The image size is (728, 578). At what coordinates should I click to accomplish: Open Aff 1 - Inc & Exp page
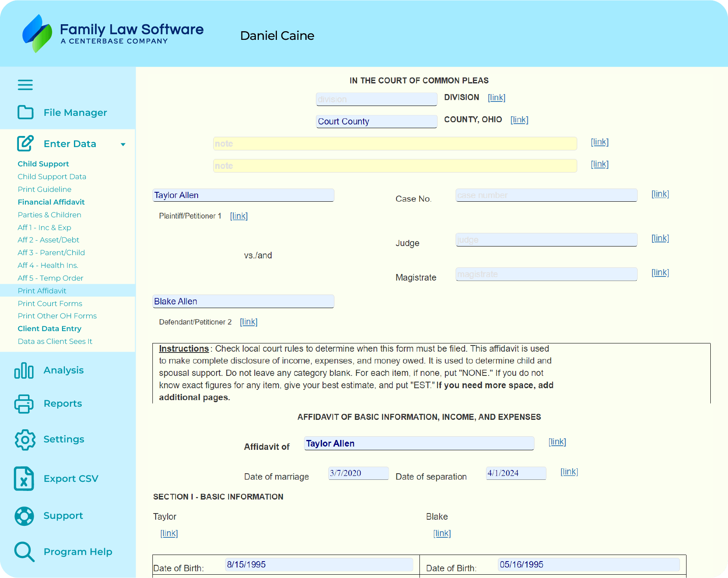pyautogui.click(x=44, y=227)
